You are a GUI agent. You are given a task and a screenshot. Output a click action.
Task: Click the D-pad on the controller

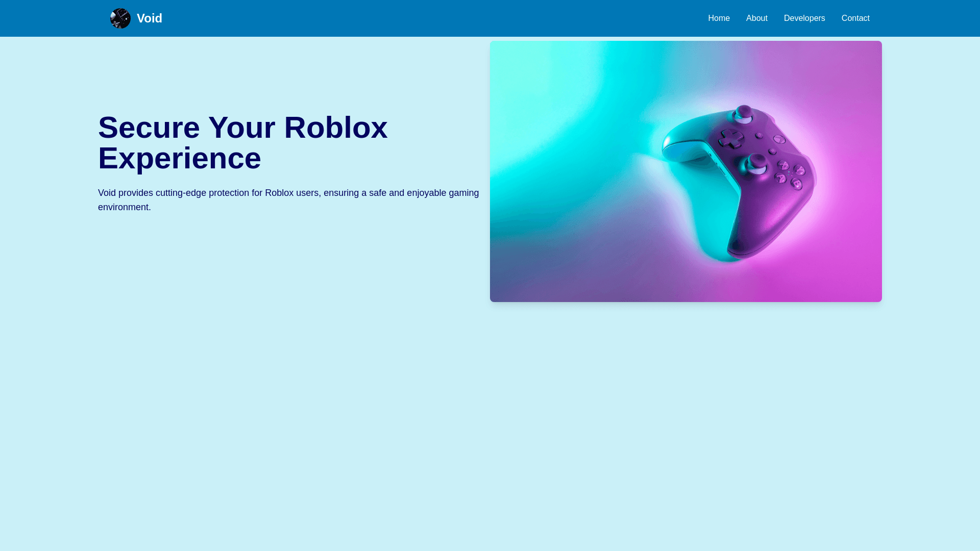pyautogui.click(x=731, y=139)
